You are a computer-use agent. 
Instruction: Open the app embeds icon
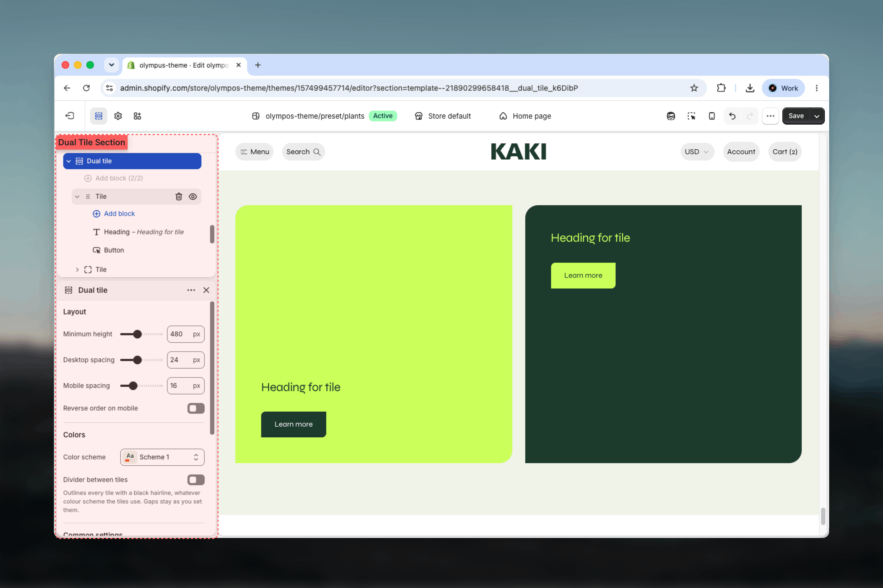[137, 116]
